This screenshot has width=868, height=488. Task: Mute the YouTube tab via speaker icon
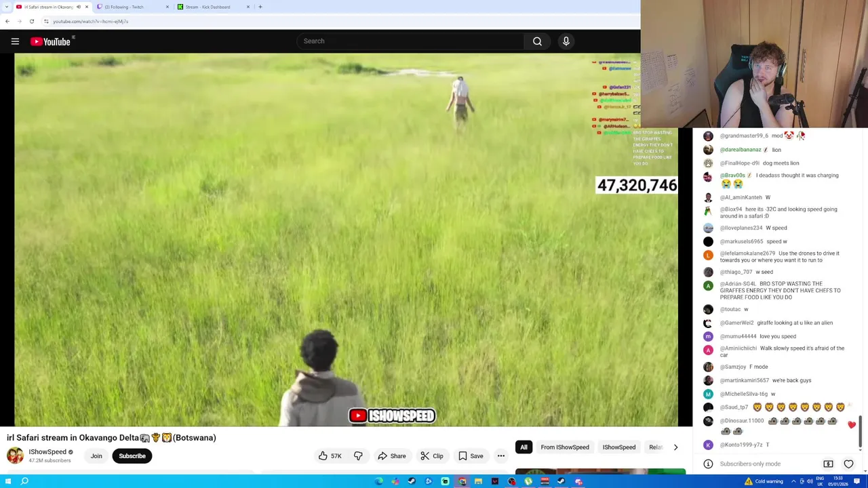(x=79, y=7)
